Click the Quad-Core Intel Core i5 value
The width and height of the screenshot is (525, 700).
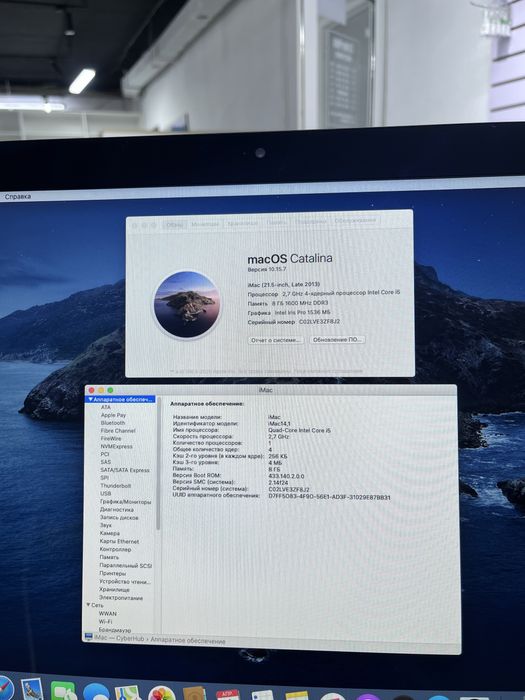(299, 430)
